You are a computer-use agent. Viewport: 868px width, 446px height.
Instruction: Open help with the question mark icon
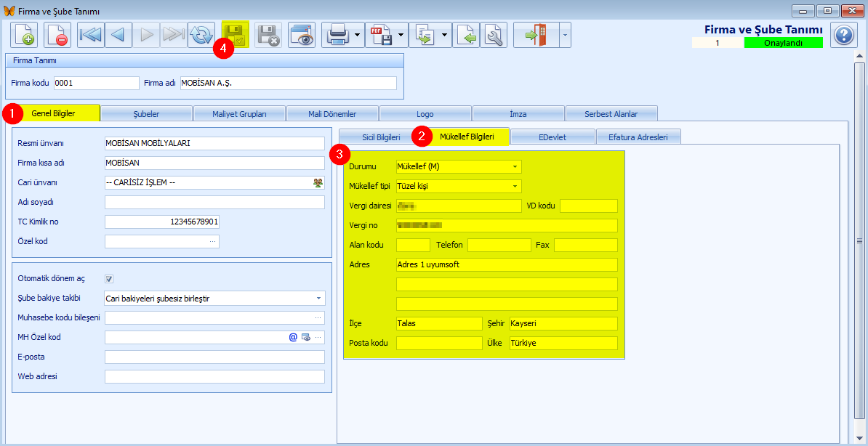[x=843, y=36]
